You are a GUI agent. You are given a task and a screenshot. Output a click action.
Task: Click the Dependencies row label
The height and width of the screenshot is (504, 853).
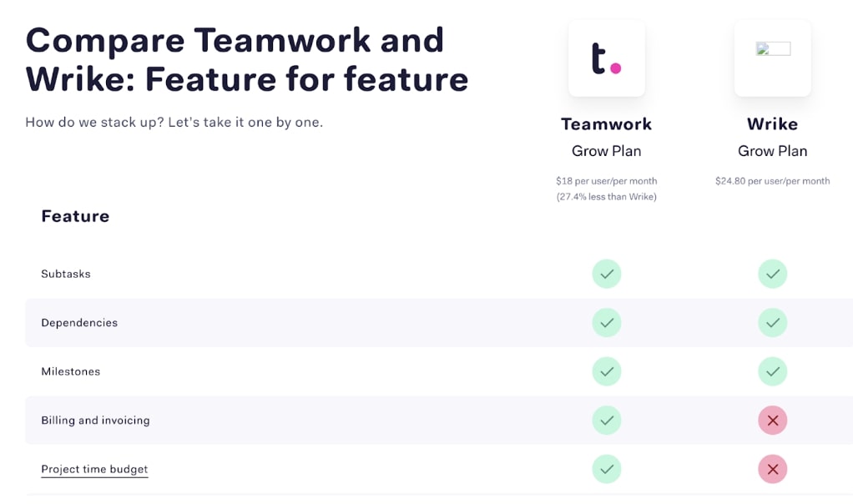click(x=79, y=323)
